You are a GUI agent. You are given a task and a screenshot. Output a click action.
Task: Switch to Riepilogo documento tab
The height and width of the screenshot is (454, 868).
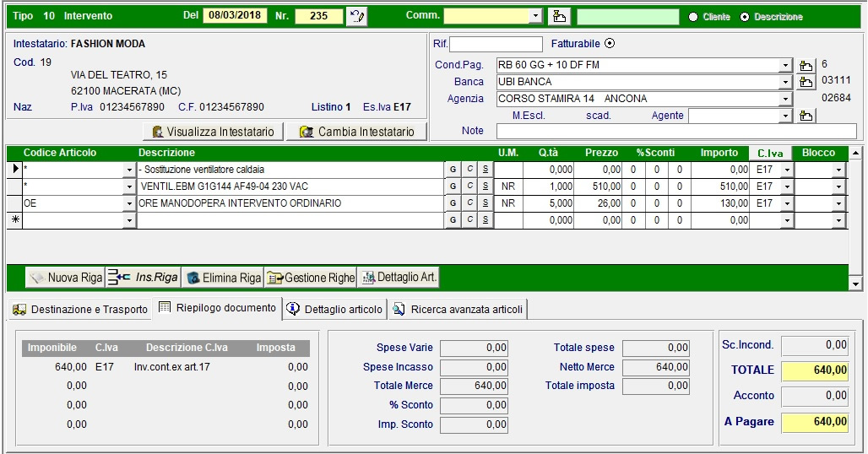coord(218,308)
